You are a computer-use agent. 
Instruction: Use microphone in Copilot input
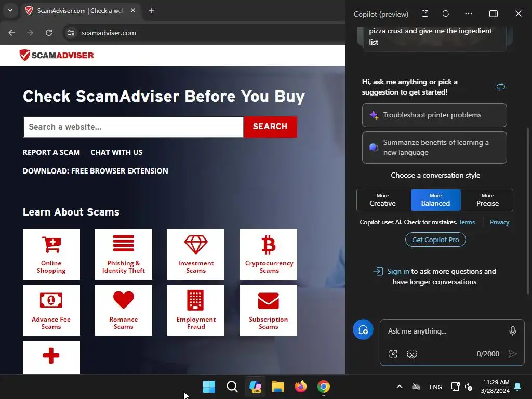[513, 331]
